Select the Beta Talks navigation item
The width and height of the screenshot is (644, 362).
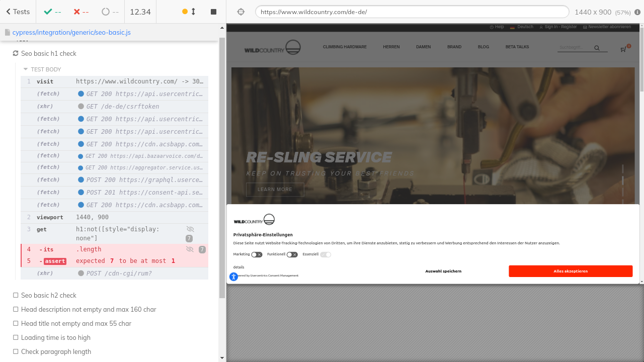[517, 47]
